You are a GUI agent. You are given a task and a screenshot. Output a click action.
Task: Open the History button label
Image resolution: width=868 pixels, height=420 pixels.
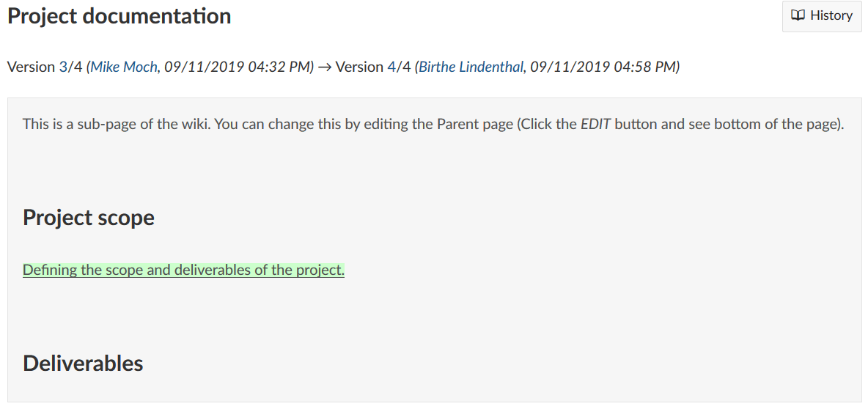831,15
